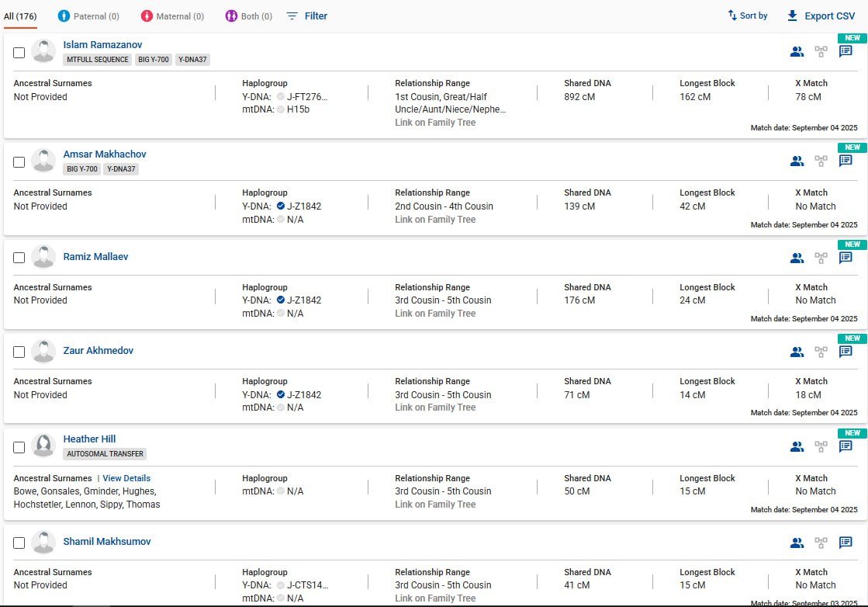Open notes icon for Heather Hill
The height and width of the screenshot is (607, 868).
pos(846,446)
